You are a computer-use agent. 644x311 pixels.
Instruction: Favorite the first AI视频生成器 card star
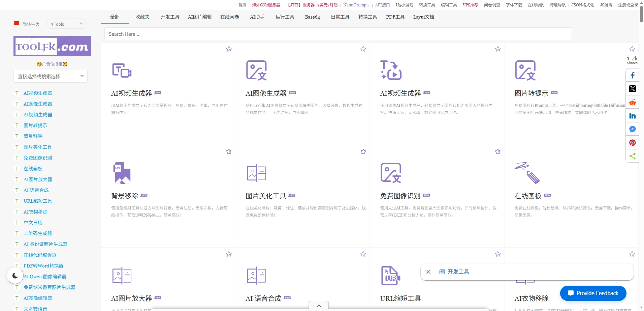(x=229, y=49)
